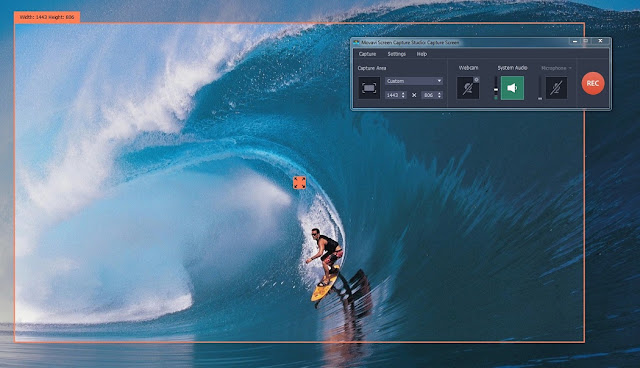Increase the capture width using up arrow

click(403, 93)
